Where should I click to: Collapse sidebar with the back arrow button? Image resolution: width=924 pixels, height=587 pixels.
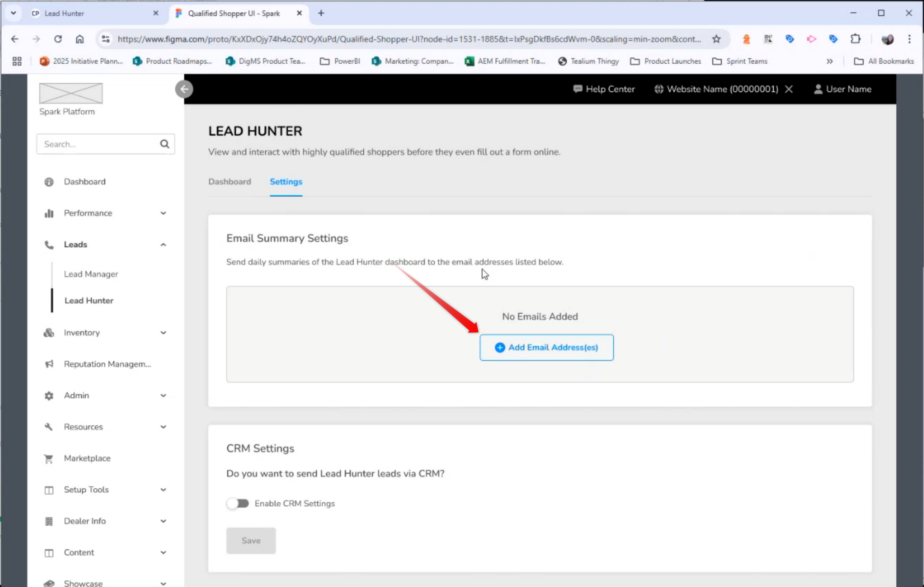coord(184,89)
